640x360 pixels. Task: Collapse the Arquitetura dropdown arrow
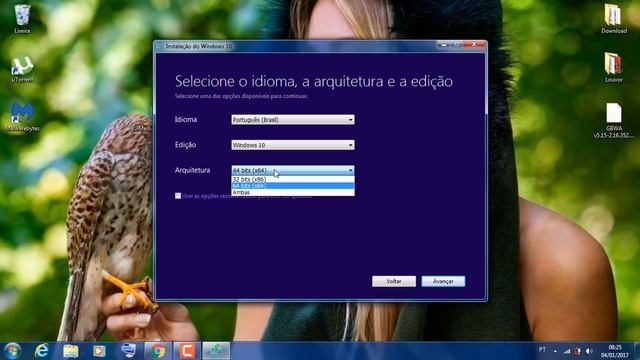350,170
